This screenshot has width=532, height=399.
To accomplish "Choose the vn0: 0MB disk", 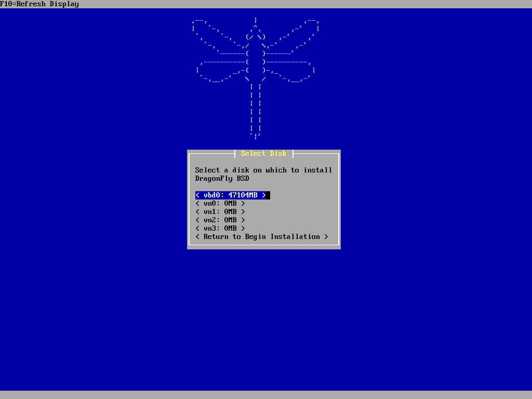I will click(220, 204).
